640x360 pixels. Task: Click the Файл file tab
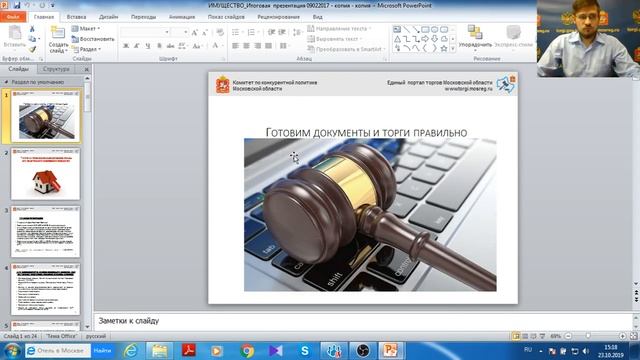(13, 17)
